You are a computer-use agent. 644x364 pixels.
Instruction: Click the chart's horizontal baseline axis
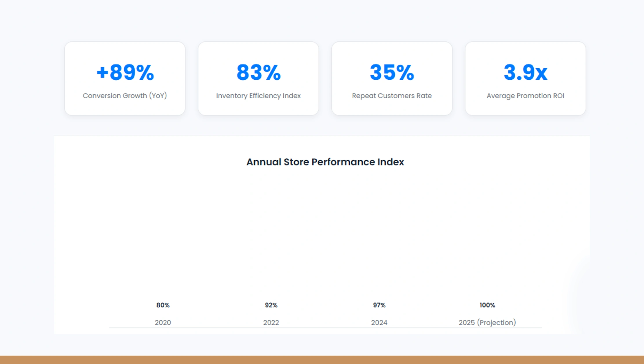click(x=325, y=328)
